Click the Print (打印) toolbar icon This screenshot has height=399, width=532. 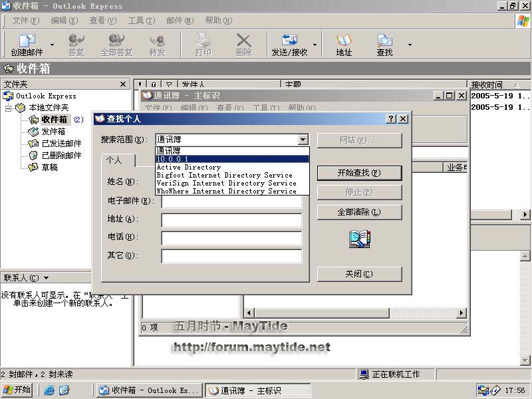203,44
